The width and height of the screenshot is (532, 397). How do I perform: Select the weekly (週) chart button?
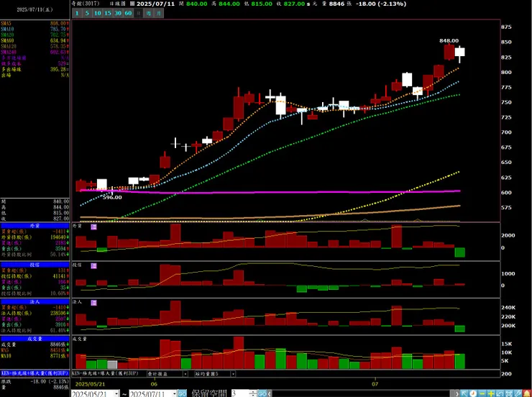coord(149,13)
